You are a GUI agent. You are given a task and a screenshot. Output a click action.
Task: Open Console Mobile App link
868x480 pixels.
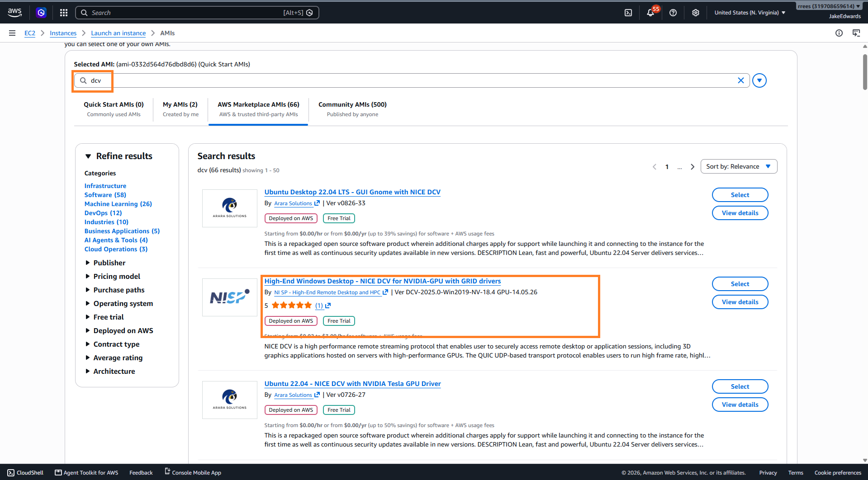(x=193, y=473)
